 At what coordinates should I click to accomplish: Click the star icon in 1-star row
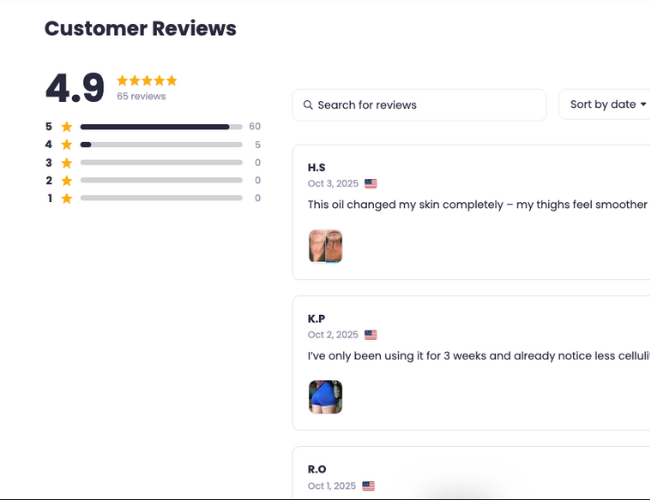click(66, 198)
